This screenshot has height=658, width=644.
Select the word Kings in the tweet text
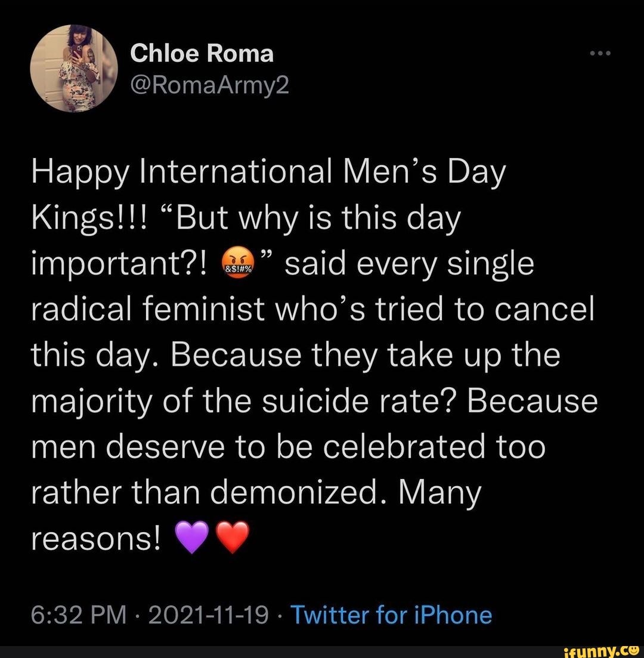tap(70, 217)
